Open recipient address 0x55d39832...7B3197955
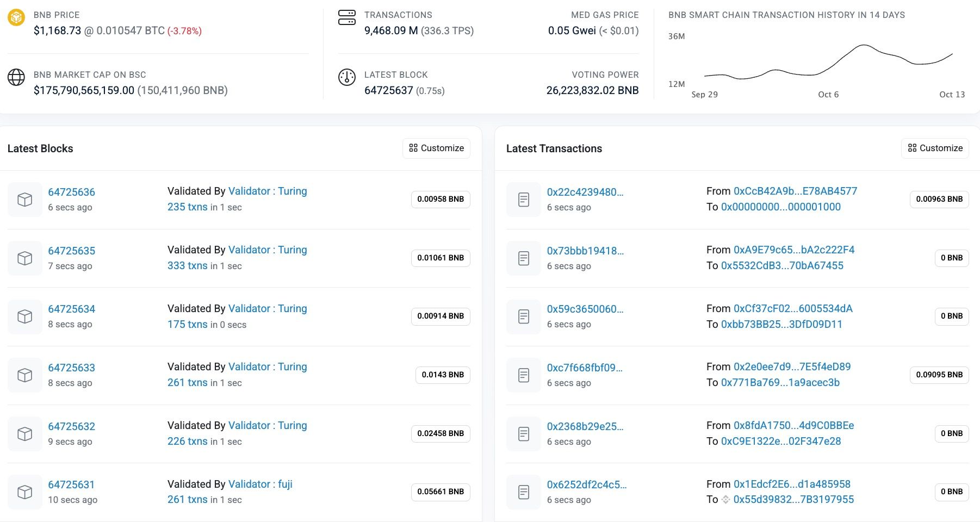 (x=793, y=499)
